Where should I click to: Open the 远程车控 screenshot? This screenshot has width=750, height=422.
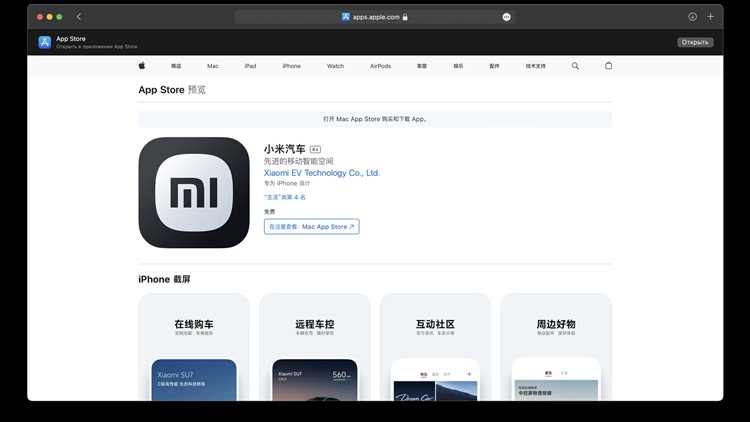pyautogui.click(x=315, y=347)
